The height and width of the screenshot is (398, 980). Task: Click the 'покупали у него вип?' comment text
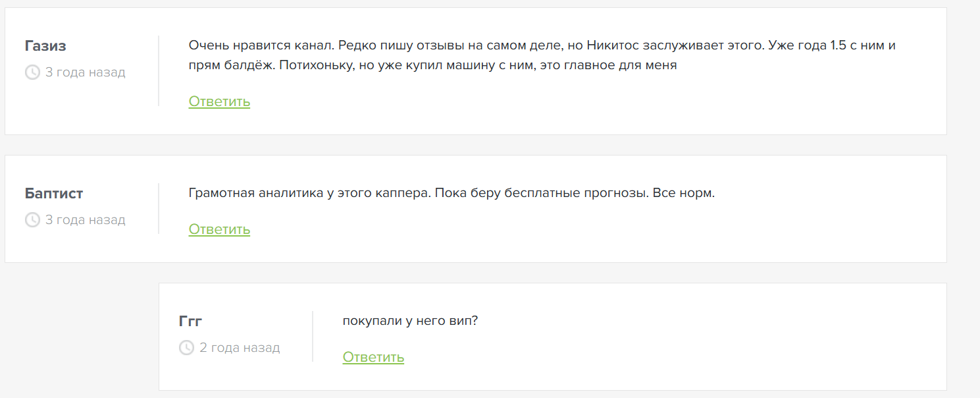pos(410,321)
